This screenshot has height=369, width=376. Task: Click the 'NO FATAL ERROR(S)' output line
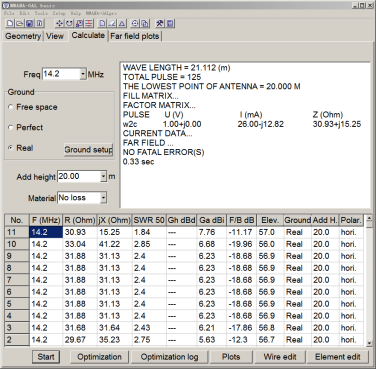[163, 152]
